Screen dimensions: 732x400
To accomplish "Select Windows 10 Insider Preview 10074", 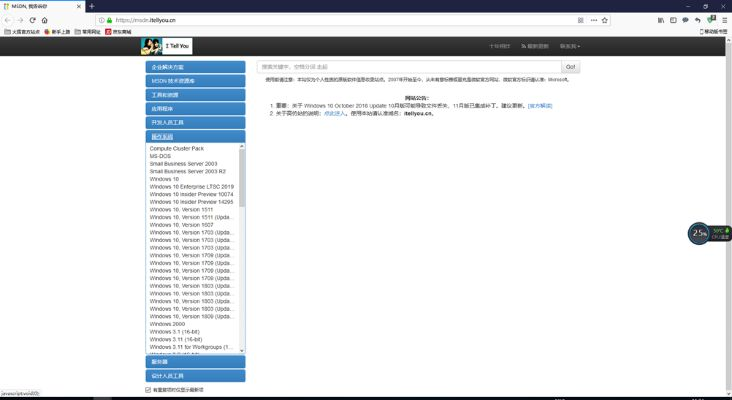I will 191,194.
